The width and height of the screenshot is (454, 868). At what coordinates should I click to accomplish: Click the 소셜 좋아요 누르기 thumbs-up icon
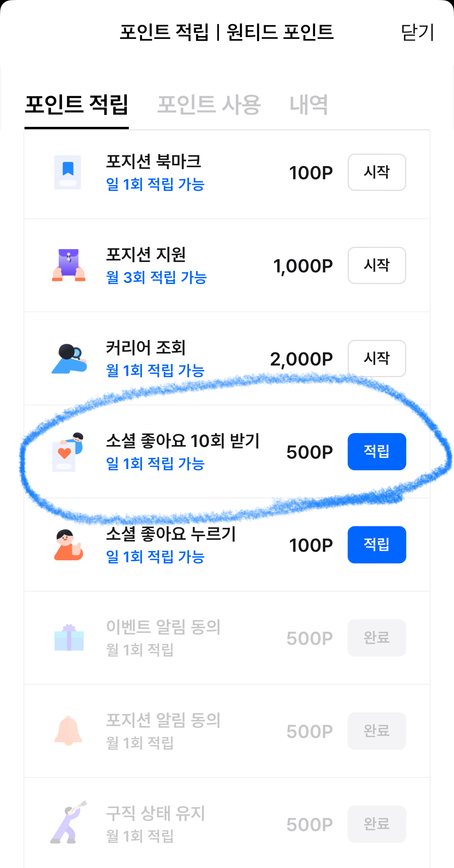[68, 545]
